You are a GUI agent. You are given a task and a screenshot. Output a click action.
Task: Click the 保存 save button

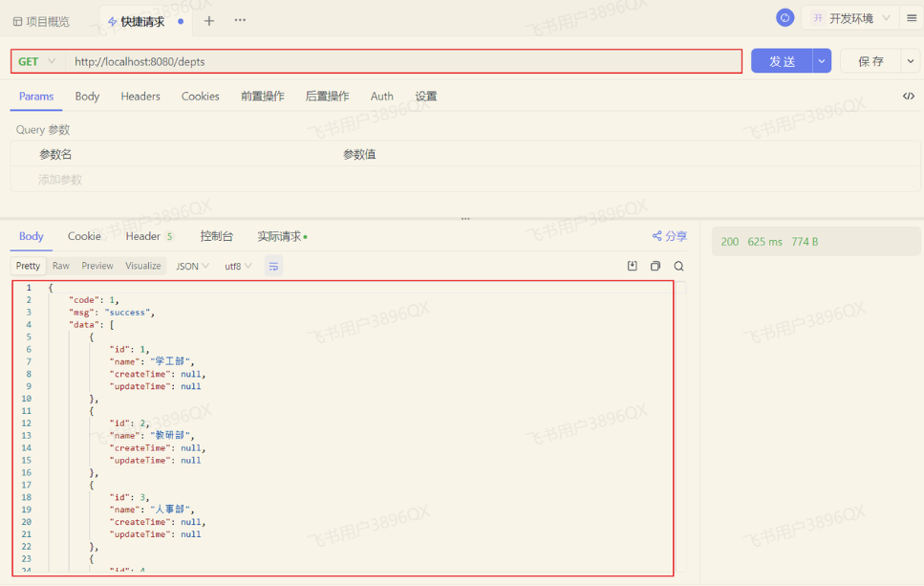point(870,61)
